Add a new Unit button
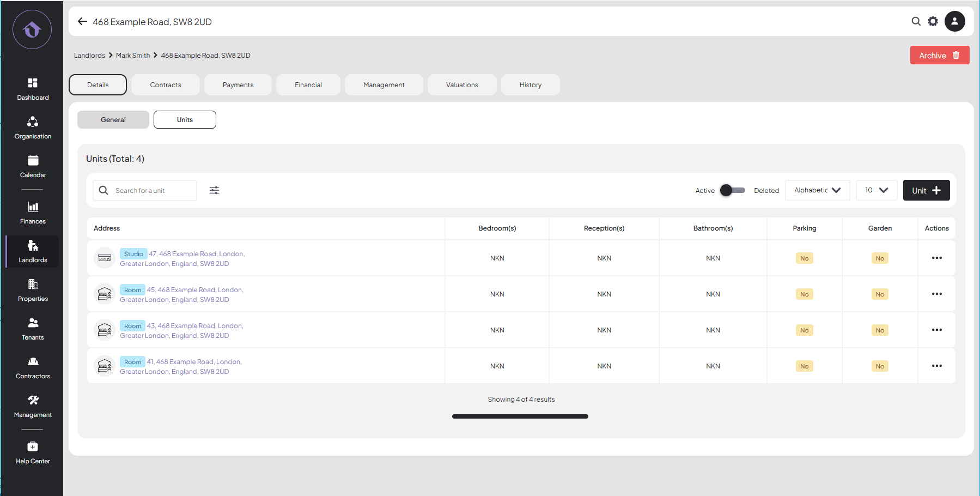This screenshot has height=496, width=980. [x=926, y=190]
